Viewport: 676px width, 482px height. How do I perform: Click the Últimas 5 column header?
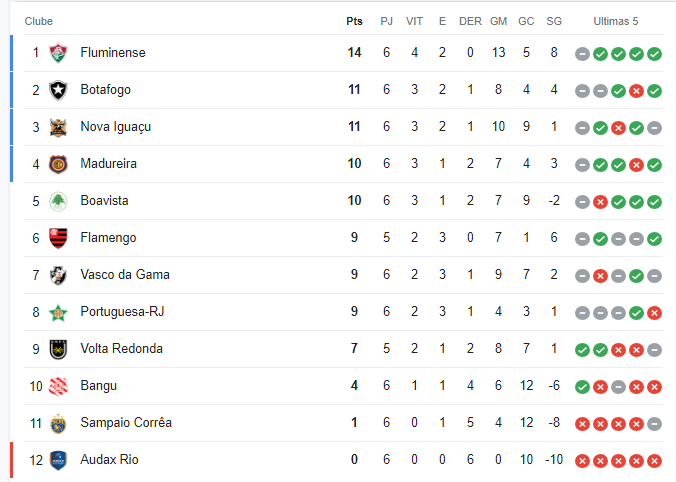click(x=615, y=21)
